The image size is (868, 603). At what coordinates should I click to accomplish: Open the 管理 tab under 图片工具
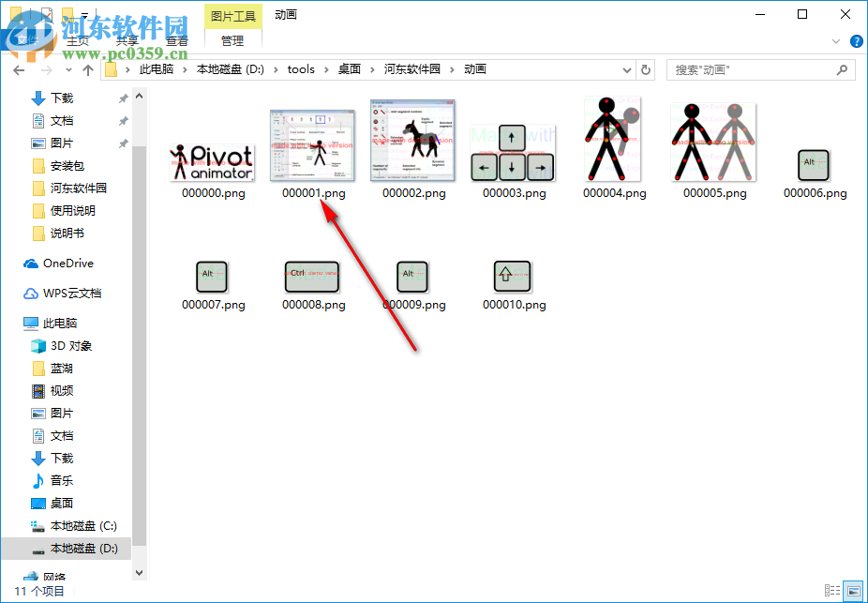tap(232, 40)
